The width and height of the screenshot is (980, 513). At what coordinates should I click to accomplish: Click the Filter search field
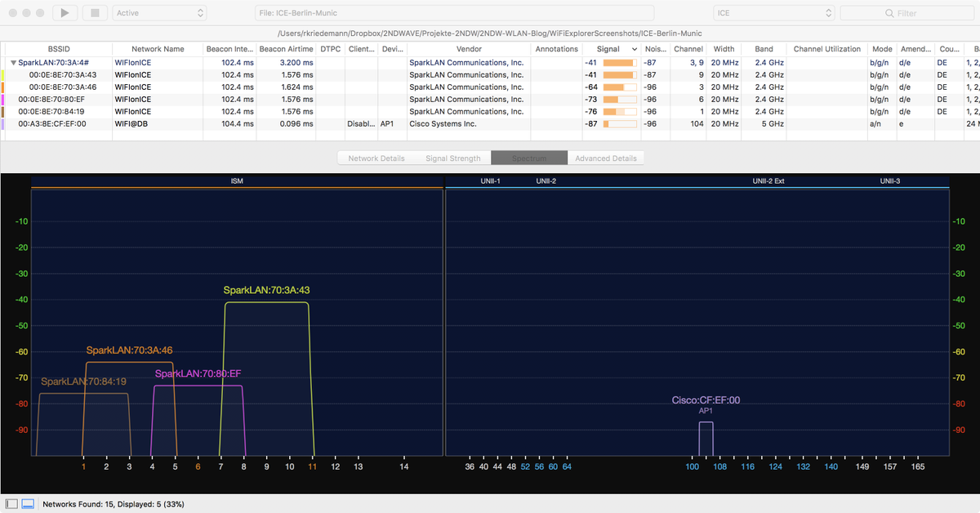pyautogui.click(x=906, y=13)
